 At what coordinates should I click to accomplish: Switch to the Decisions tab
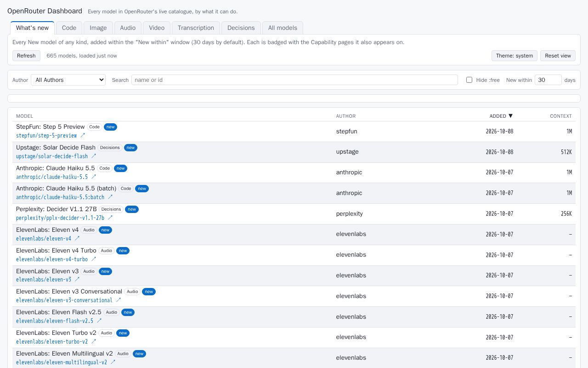click(241, 28)
